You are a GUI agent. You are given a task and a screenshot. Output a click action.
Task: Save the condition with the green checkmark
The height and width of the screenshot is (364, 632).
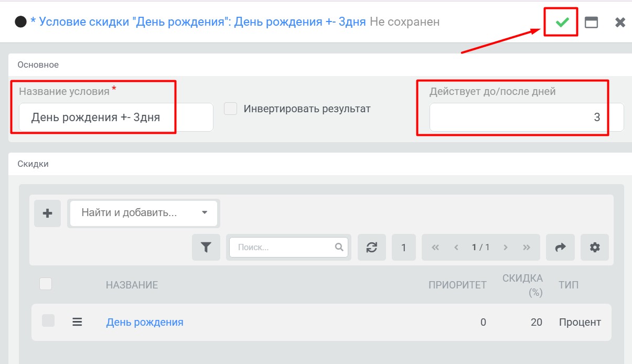point(562,23)
